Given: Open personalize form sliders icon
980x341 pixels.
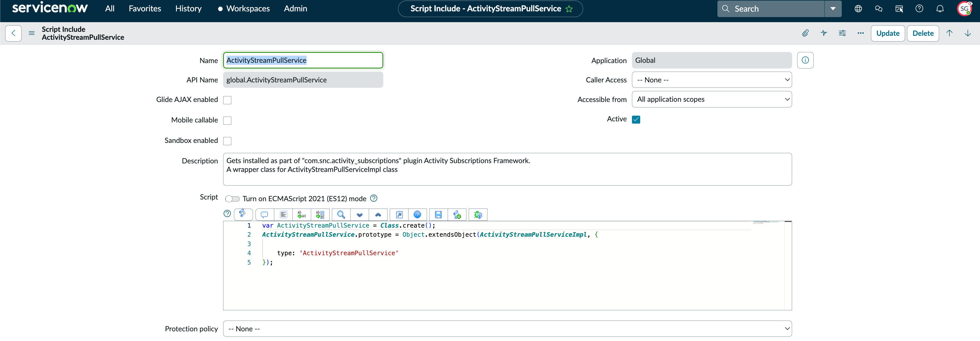Looking at the screenshot, I should (842, 33).
